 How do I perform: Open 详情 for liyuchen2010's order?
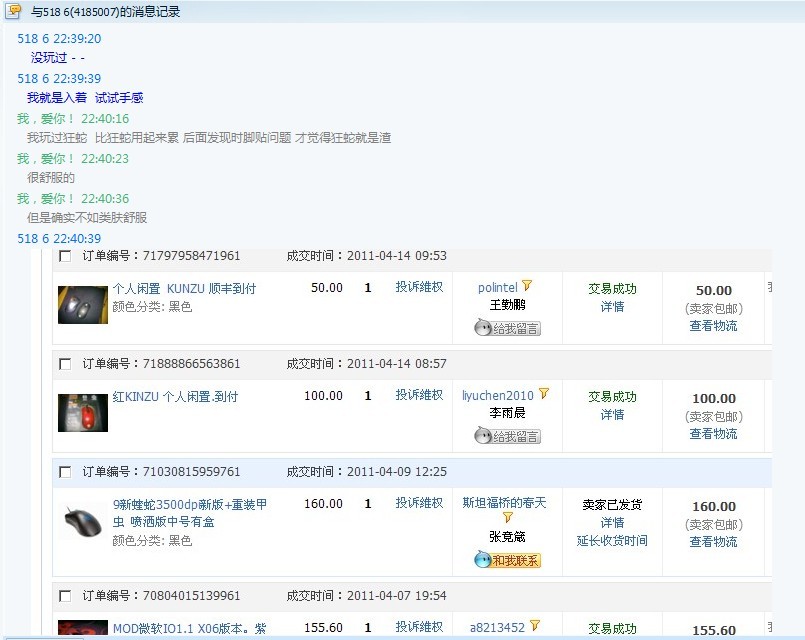tap(612, 415)
